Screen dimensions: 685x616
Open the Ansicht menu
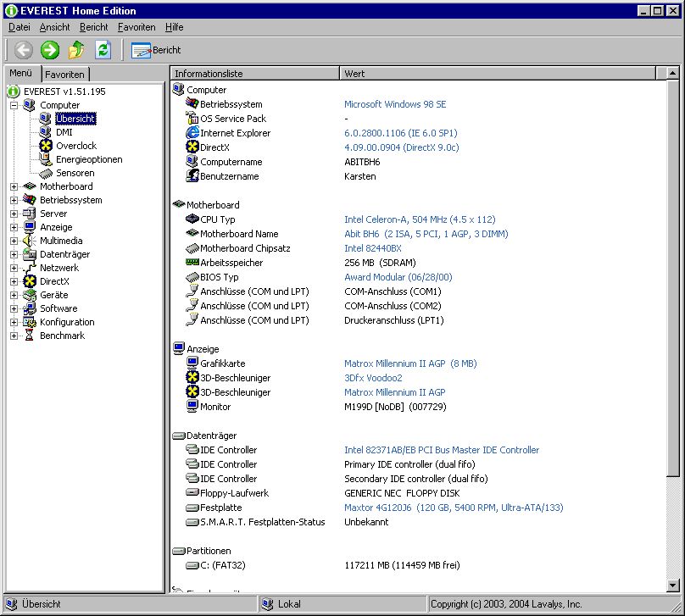click(x=54, y=27)
